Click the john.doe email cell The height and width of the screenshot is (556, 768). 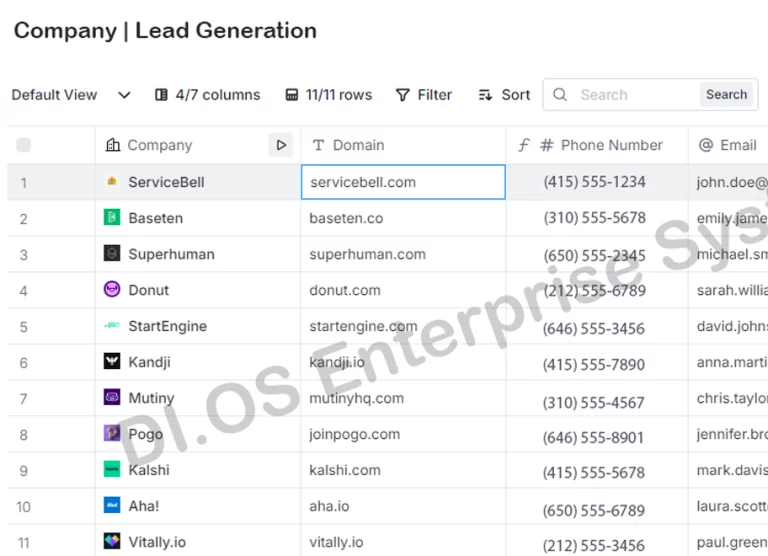pos(728,182)
